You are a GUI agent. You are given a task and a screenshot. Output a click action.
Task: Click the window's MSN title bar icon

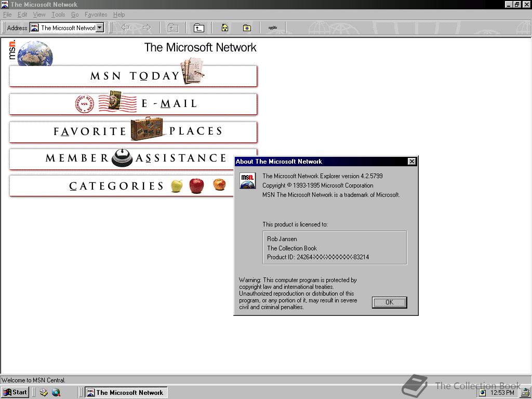coord(5,4)
